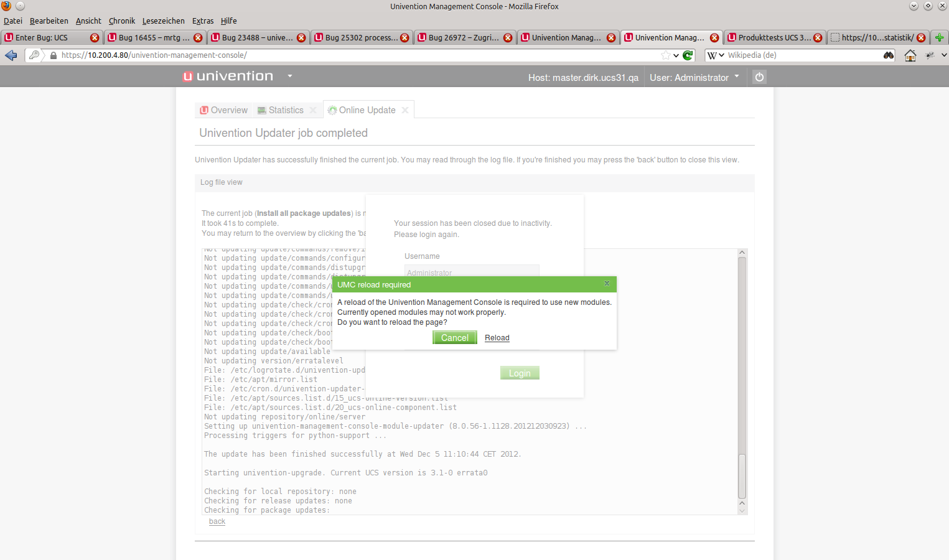949x560 pixels.
Task: Open dropdown next to univention logo
Action: tap(290, 76)
